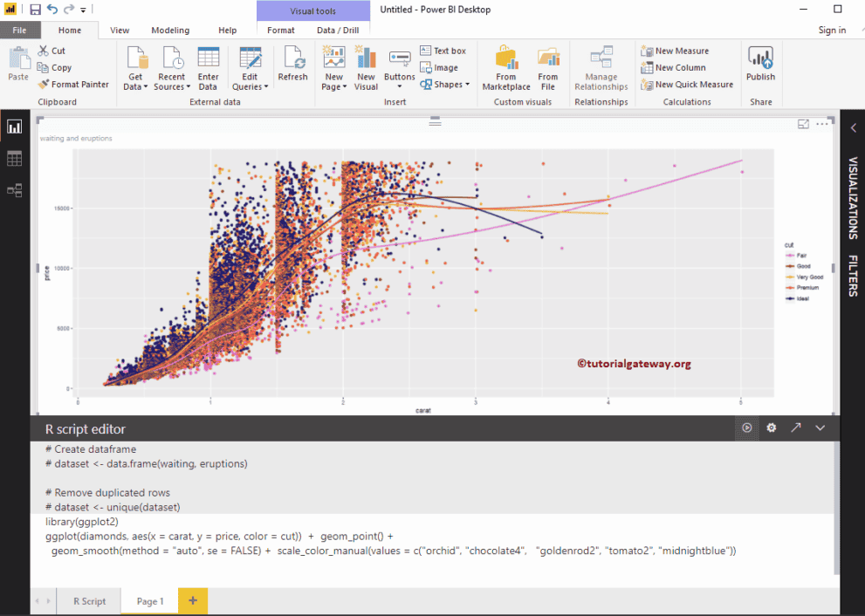This screenshot has height=616, width=865.
Task: Open R script editor options gear
Action: [x=771, y=428]
